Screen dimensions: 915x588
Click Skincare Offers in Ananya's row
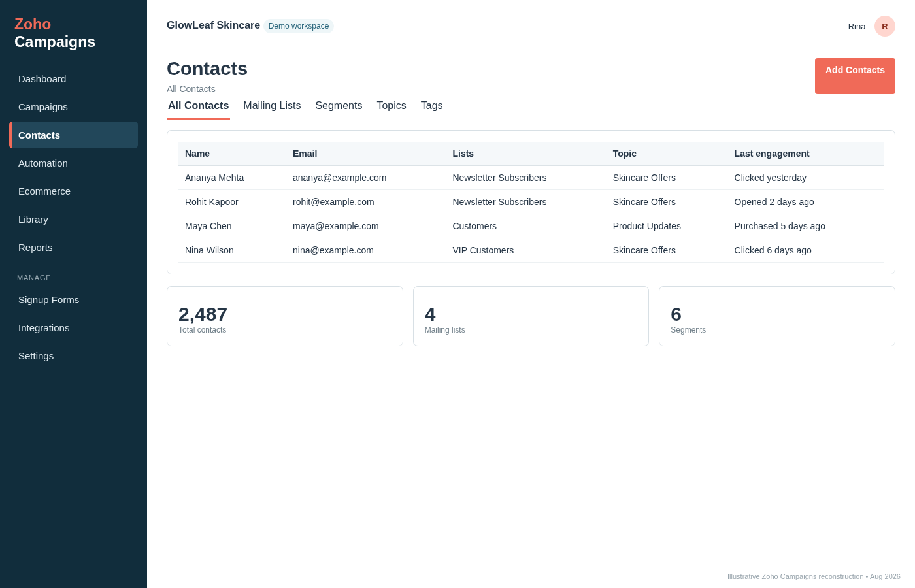click(x=644, y=178)
